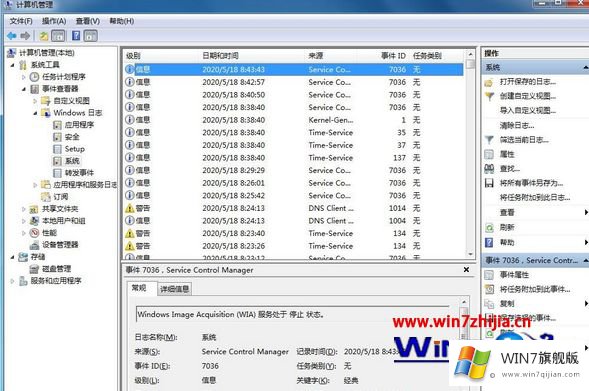The image size is (589, 391).
Task: Open the 查看 submenu in actions
Action: tap(507, 213)
